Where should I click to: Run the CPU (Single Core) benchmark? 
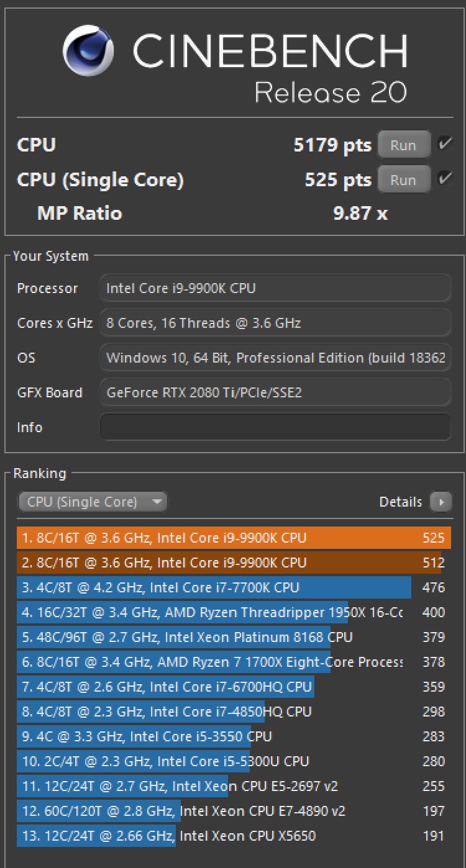click(x=404, y=179)
